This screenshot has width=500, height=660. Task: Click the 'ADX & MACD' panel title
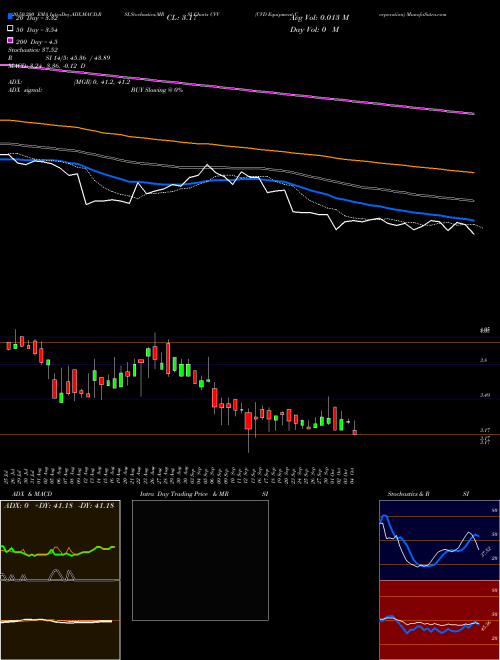click(32, 494)
